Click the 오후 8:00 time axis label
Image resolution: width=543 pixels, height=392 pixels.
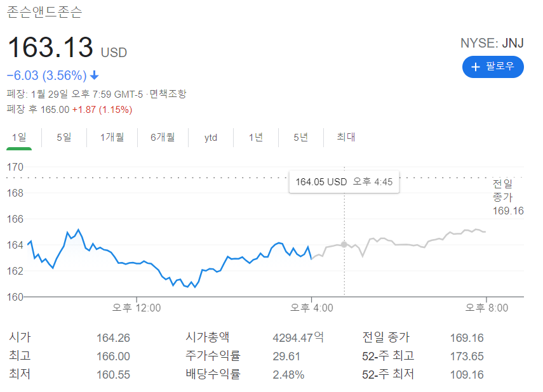tap(486, 308)
